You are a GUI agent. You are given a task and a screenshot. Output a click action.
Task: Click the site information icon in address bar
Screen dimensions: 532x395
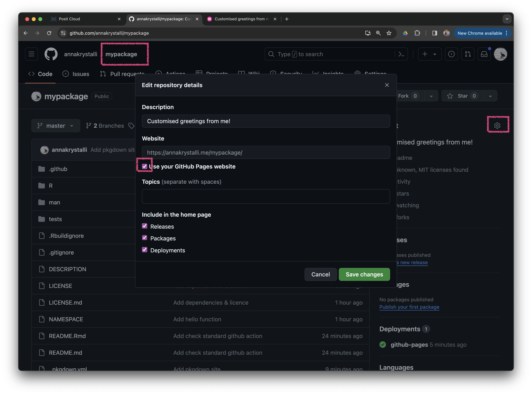tap(63, 33)
